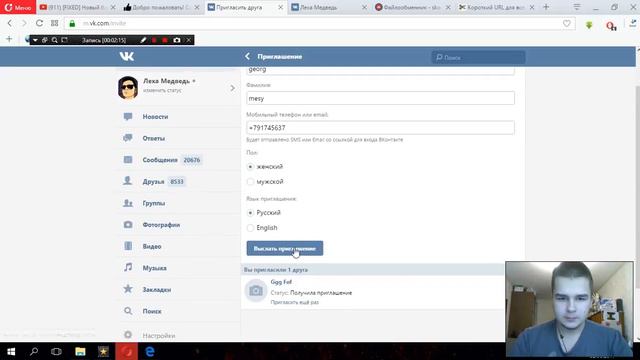The width and height of the screenshot is (640, 360).
Task: Click the Пригласить ещё раз link
Action: pyautogui.click(x=295, y=302)
